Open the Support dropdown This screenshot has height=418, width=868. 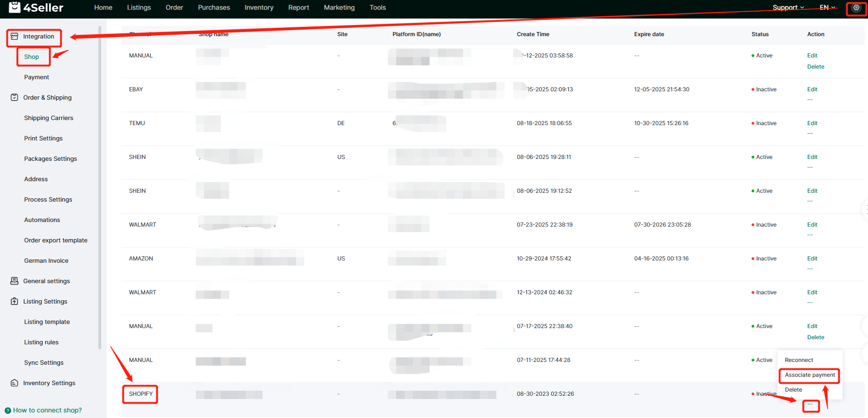click(x=788, y=7)
